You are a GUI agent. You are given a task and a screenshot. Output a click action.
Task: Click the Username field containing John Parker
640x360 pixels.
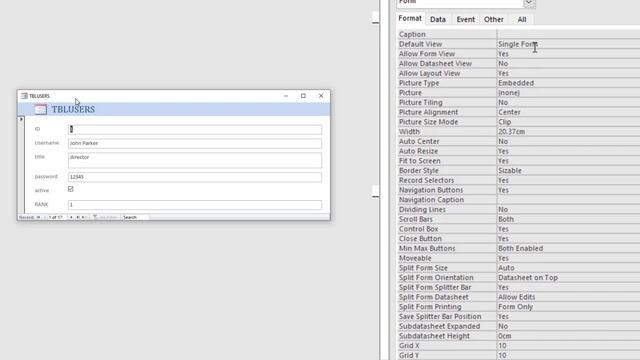(195, 143)
